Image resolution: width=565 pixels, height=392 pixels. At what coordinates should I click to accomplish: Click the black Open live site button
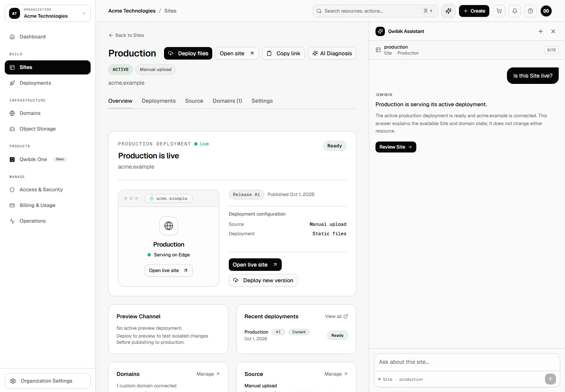[255, 265]
